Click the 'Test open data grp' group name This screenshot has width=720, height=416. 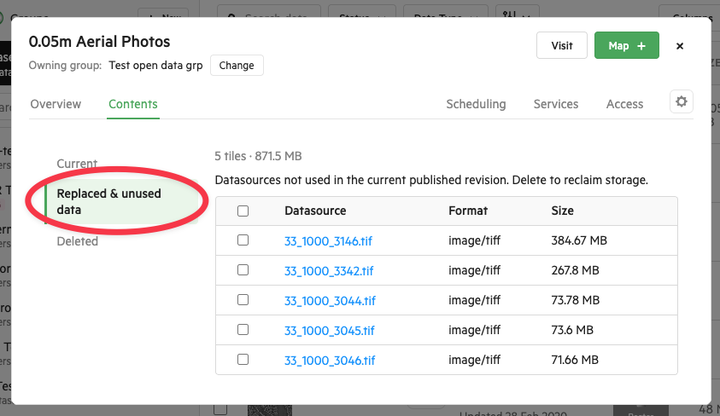tap(156, 65)
